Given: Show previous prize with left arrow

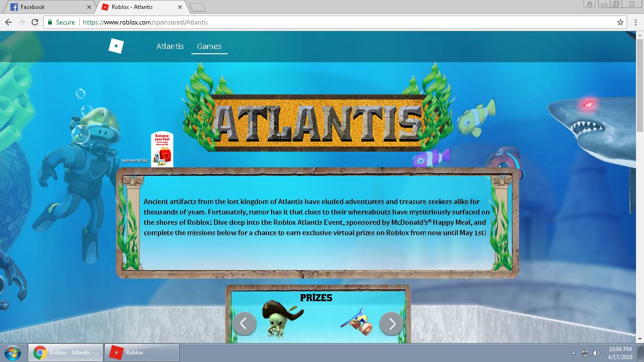Looking at the screenshot, I should tap(244, 323).
